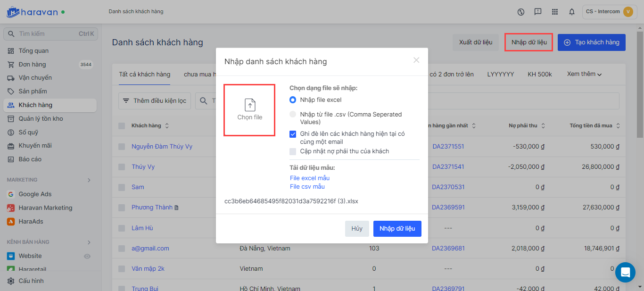Open the apps grid icon
644x291 pixels.
[x=554, y=12]
